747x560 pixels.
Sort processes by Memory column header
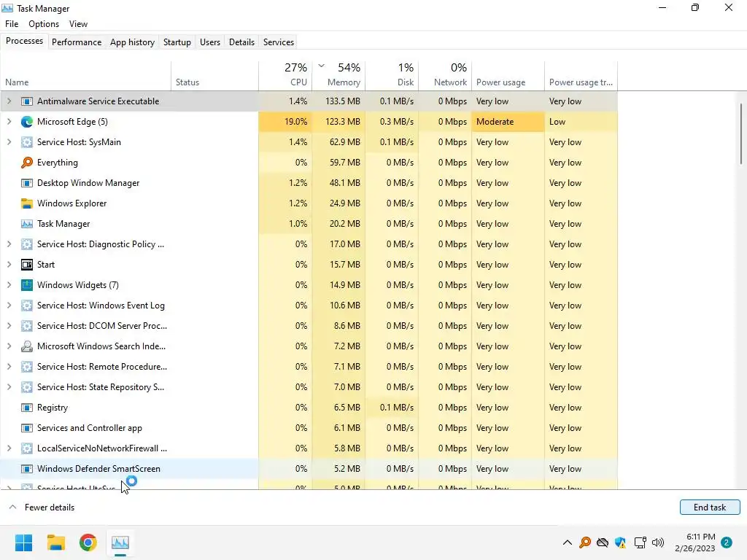[x=338, y=75]
